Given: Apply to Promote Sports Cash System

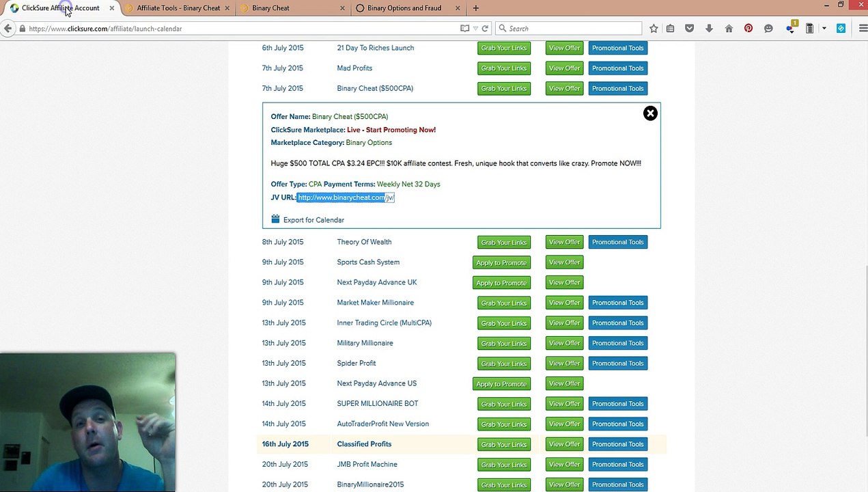Looking at the screenshot, I should pyautogui.click(x=501, y=262).
